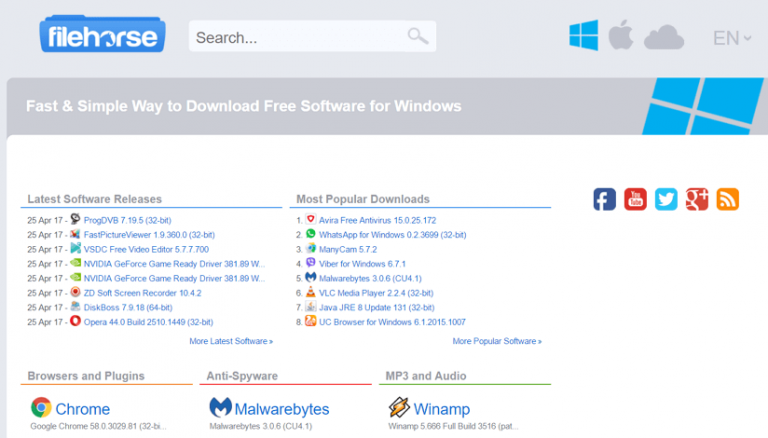The height and width of the screenshot is (438, 768).
Task: Click More Popular Software link
Action: (x=497, y=341)
